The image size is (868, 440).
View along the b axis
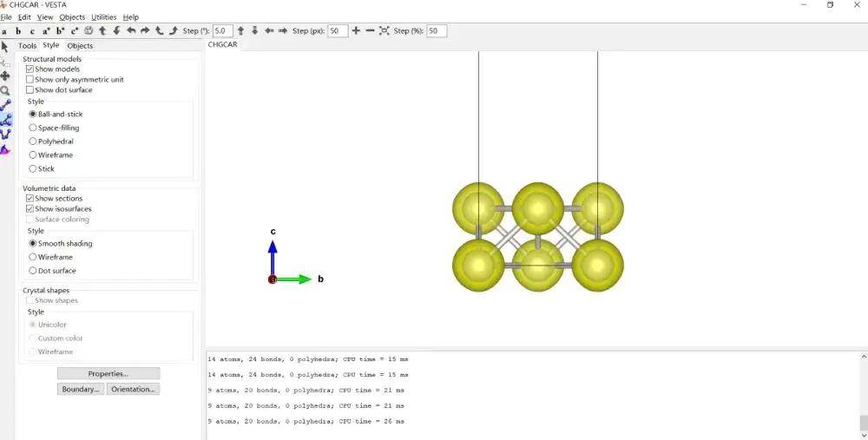(18, 31)
